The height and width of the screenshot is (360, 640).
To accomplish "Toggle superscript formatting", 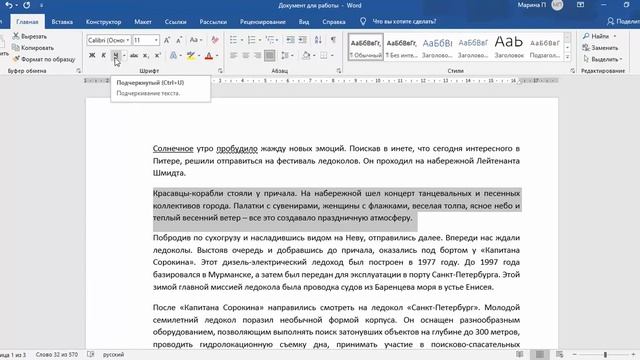I will (x=158, y=56).
